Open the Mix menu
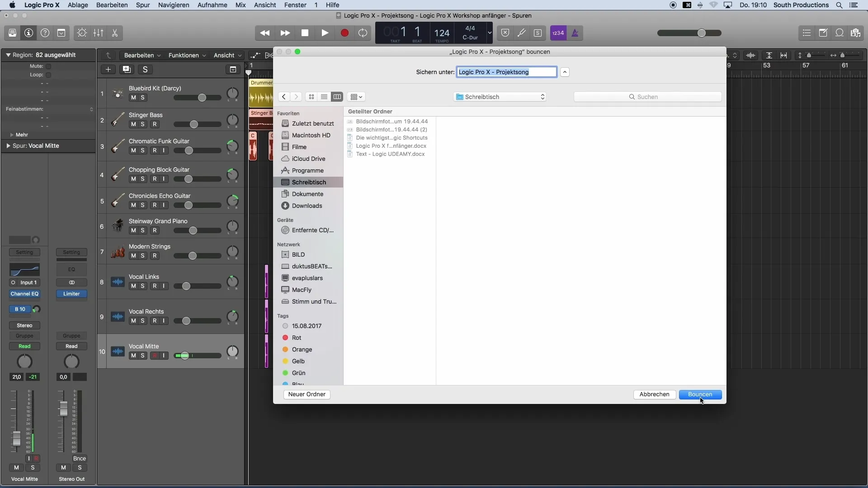The height and width of the screenshot is (488, 868). point(241,5)
